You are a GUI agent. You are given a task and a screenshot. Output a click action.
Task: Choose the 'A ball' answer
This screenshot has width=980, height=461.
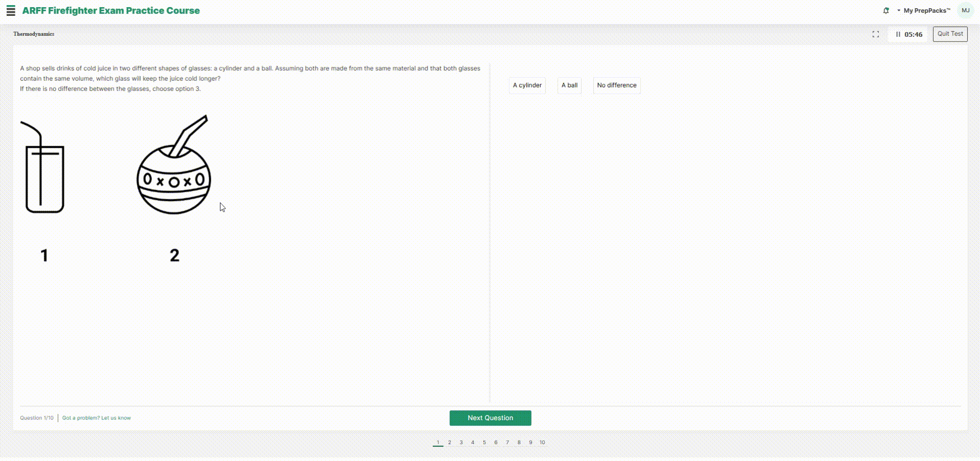click(569, 85)
